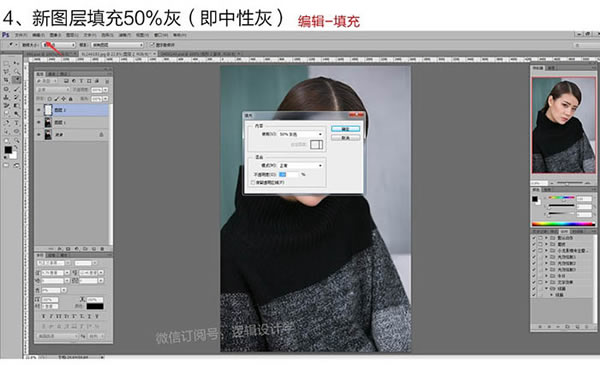The width and height of the screenshot is (600, 365).
Task: Open the Edit menu in the menu bar
Action: click(38, 35)
